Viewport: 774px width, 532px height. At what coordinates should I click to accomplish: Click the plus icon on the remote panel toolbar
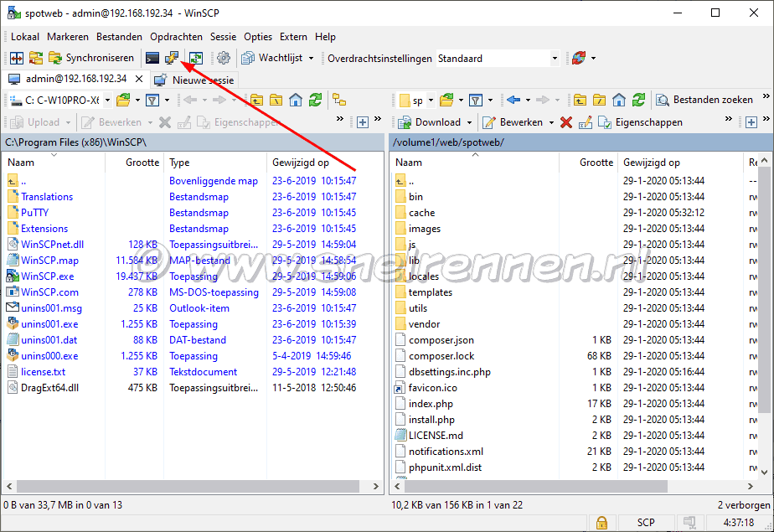pos(751,122)
